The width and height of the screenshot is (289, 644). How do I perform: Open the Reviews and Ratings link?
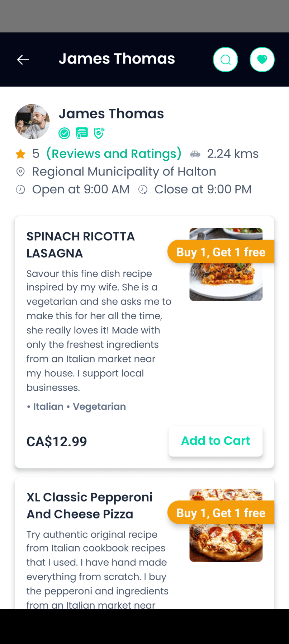(x=114, y=154)
